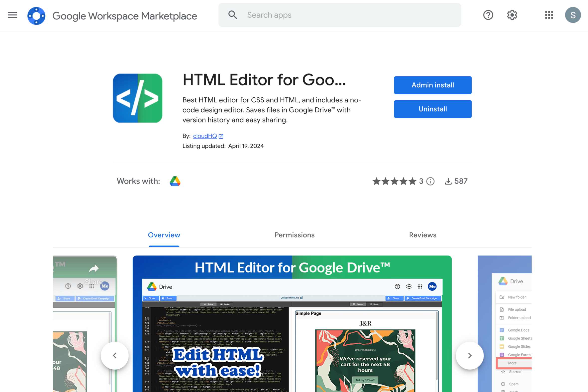
Task: Go to the previous screenshot in the carousel
Action: 115,355
